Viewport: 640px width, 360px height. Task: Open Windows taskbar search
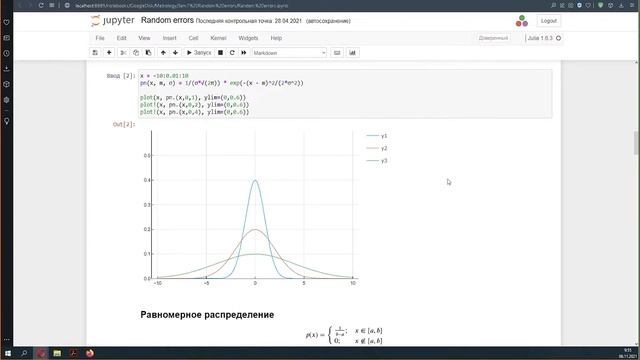(24, 353)
